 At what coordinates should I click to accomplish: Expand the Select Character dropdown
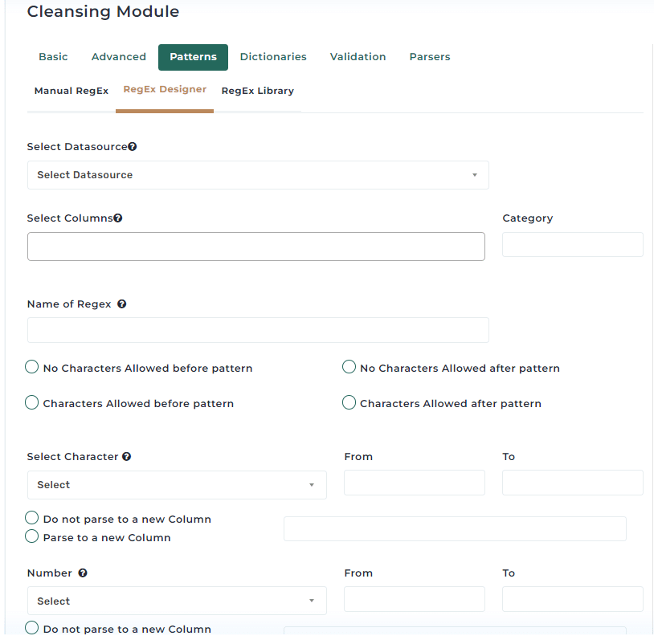click(x=177, y=485)
